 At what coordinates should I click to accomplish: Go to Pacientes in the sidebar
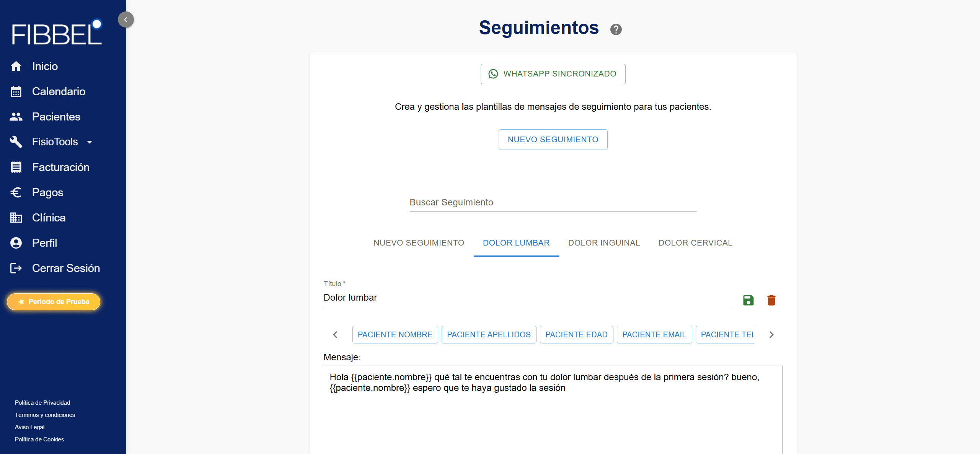pyautogui.click(x=56, y=117)
